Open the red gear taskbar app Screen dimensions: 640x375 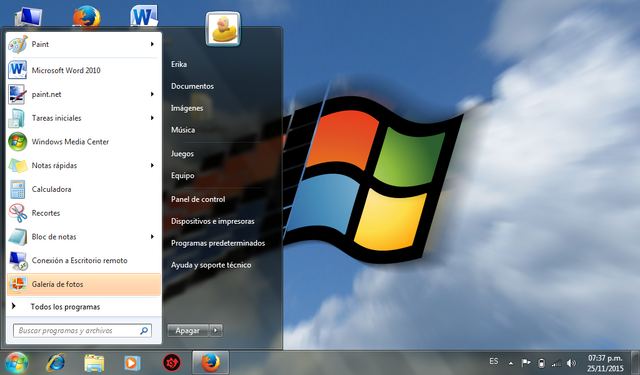point(172,362)
